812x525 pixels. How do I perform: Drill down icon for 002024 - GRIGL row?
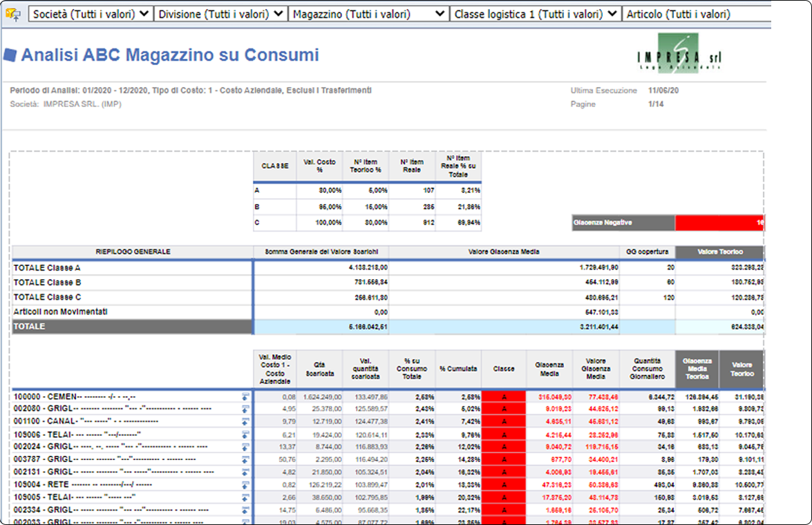point(245,448)
